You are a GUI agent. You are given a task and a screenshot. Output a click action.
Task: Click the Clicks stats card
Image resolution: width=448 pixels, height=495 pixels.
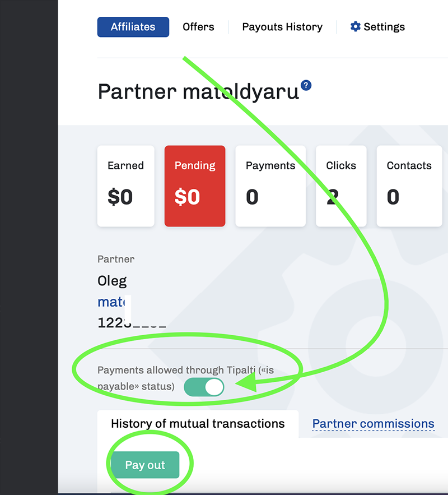pos(341,186)
